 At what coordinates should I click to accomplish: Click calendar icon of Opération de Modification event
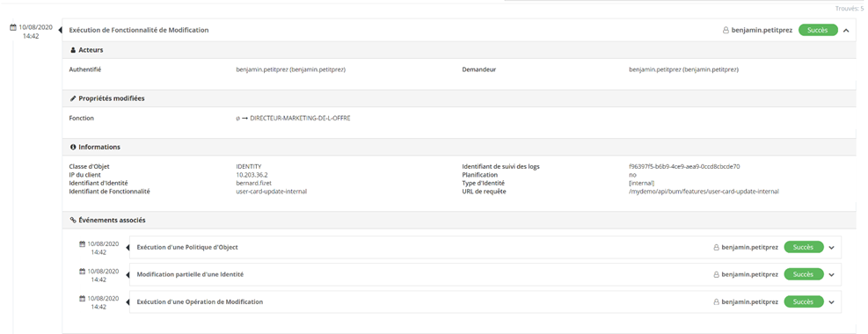(83, 299)
